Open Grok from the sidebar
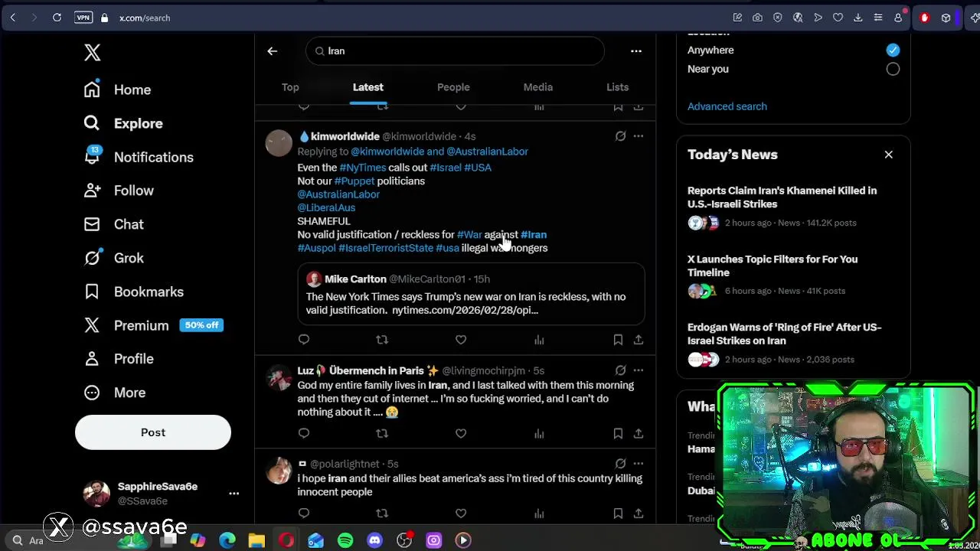The width and height of the screenshot is (980, 551). 114,258
